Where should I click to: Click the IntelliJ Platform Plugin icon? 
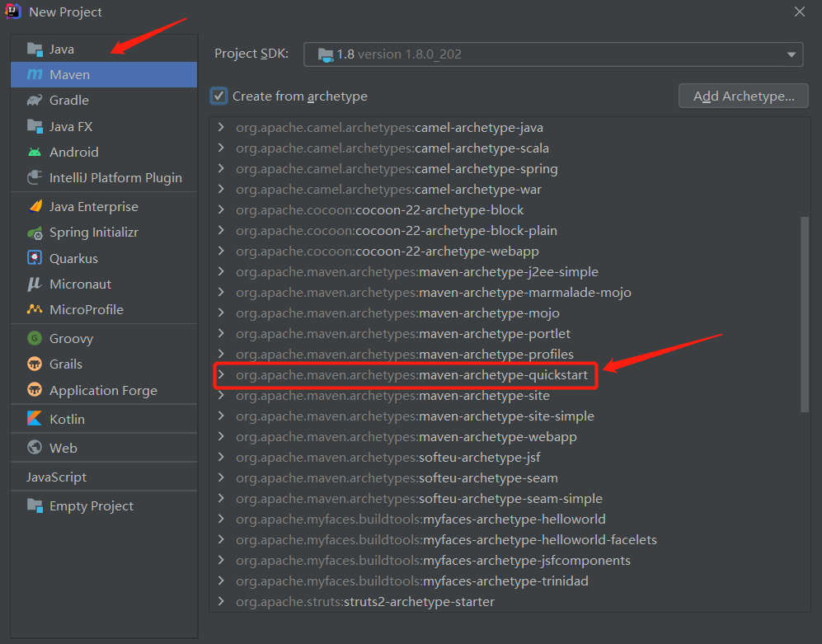pyautogui.click(x=35, y=178)
